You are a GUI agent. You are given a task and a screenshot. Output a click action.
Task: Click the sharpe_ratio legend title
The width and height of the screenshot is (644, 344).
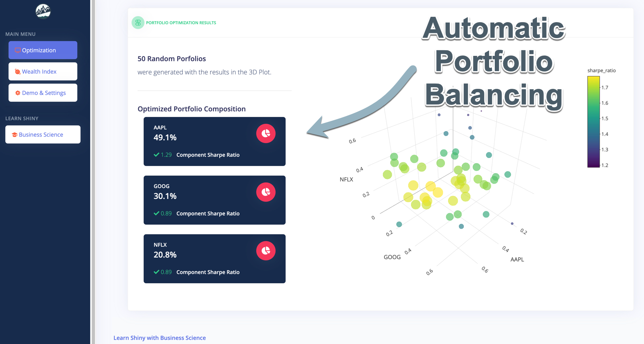pos(601,70)
